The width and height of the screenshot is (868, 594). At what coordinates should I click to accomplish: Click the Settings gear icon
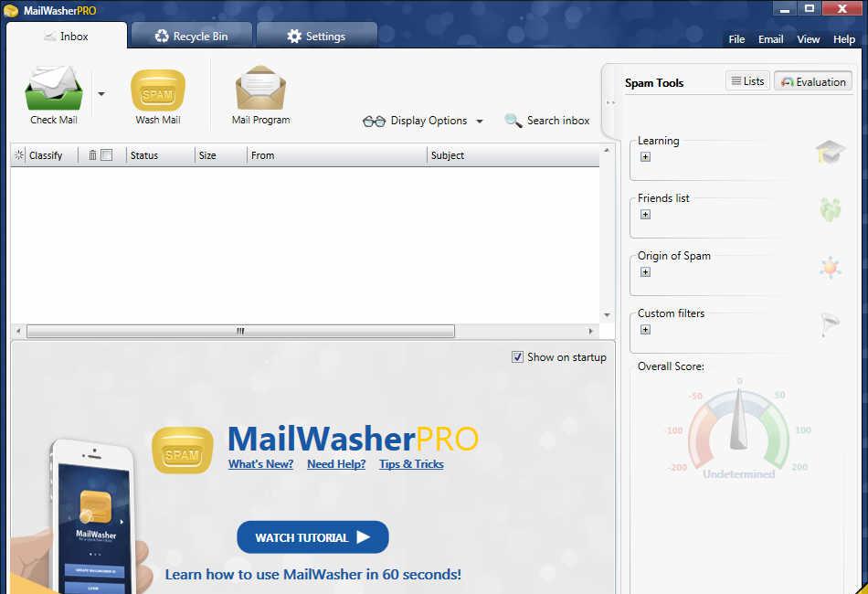[x=294, y=36]
